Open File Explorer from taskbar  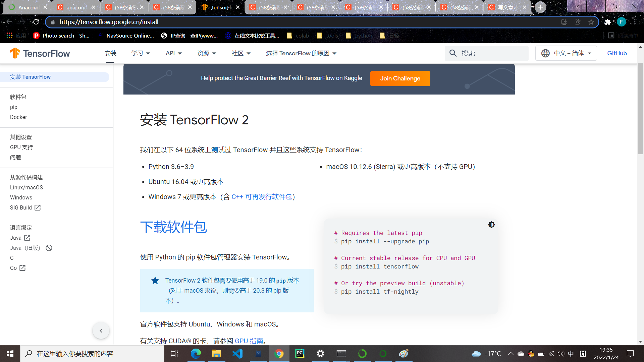coord(216,354)
